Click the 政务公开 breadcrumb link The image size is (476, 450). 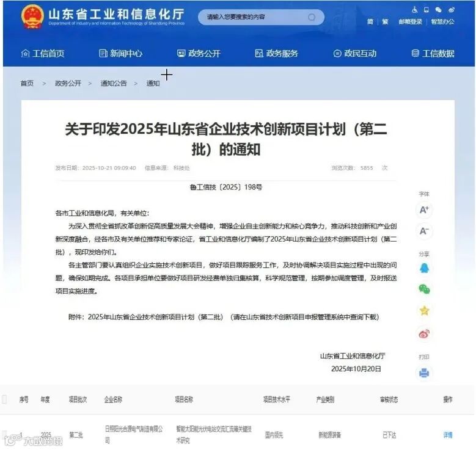pos(68,83)
